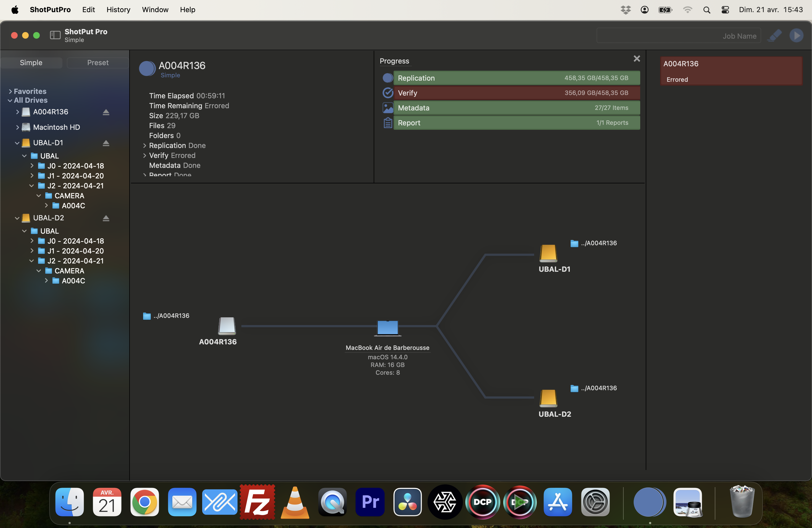Image resolution: width=812 pixels, height=528 pixels.
Task: Expand J1 - 2024-04-20 under UBAL-D2
Action: [x=32, y=251]
